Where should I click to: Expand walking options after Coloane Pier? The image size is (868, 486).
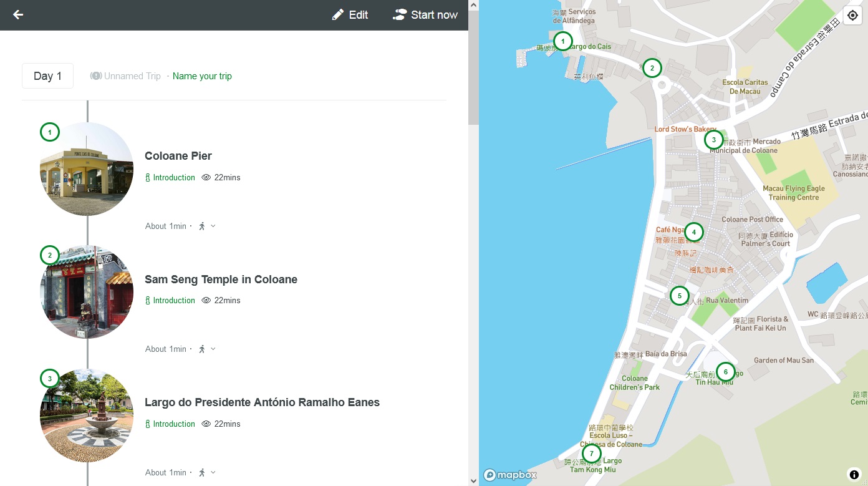pyautogui.click(x=207, y=226)
